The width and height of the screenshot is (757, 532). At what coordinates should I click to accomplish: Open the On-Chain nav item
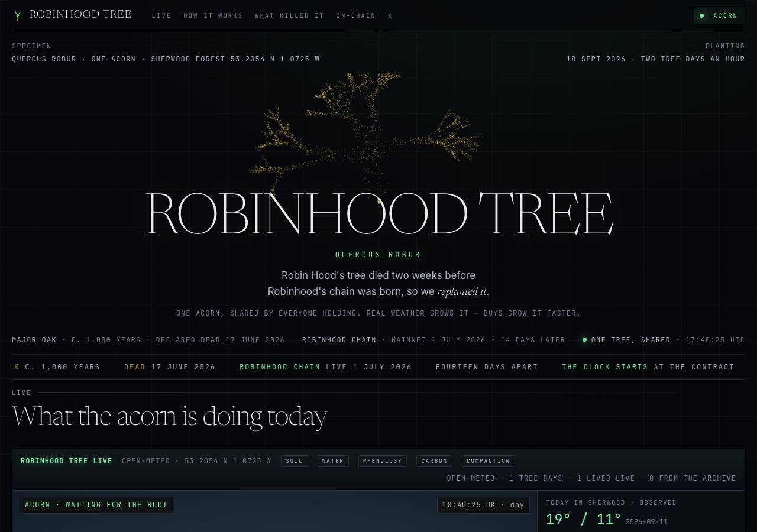356,16
